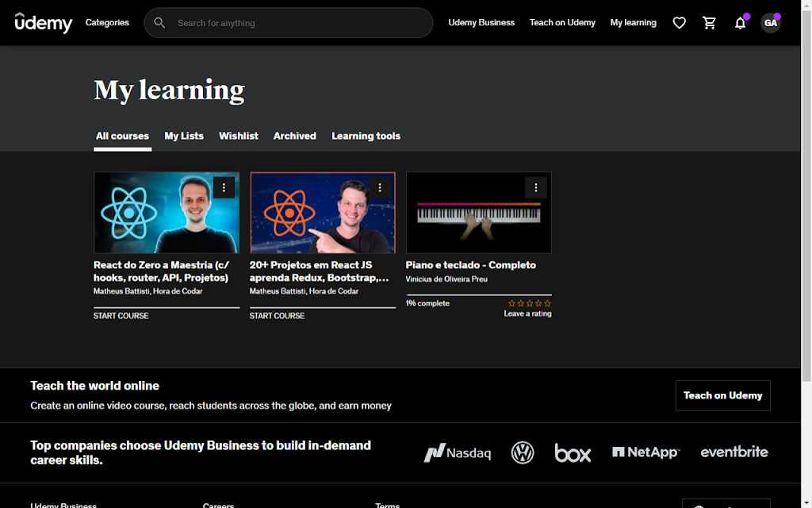812x508 pixels.
Task: Switch to the My Lists tab
Action: click(x=184, y=136)
